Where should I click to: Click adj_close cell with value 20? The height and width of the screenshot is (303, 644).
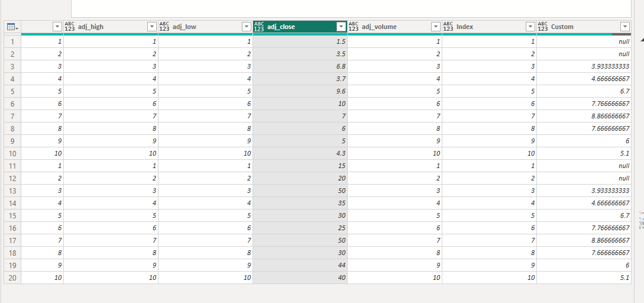(x=300, y=179)
